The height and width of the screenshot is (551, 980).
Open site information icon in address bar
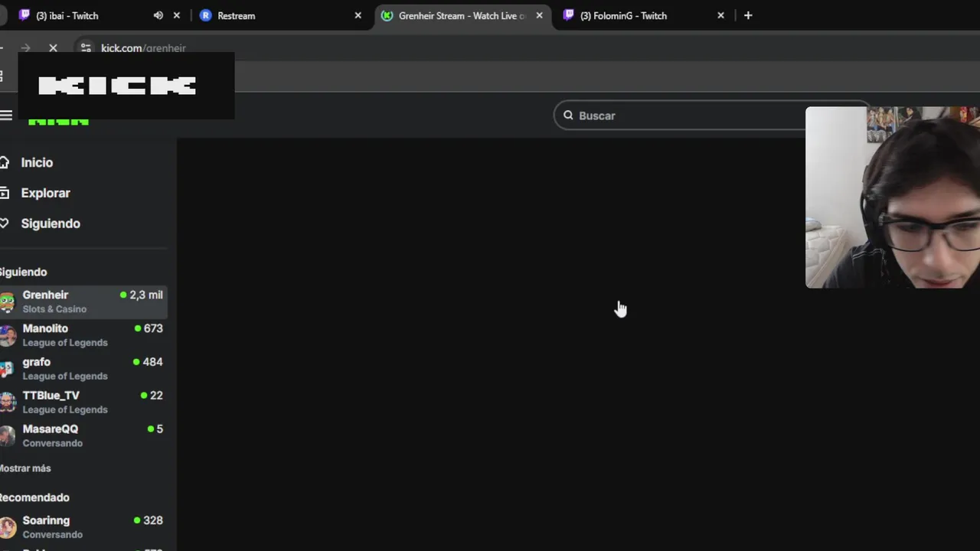(x=86, y=48)
